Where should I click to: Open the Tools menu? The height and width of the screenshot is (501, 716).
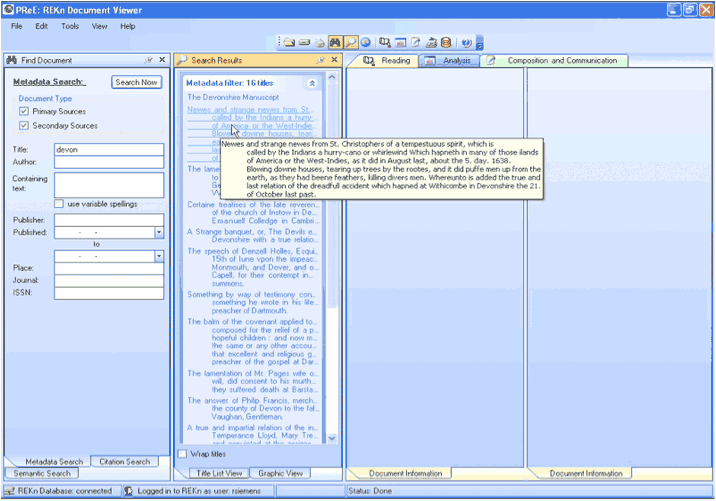coord(70,26)
